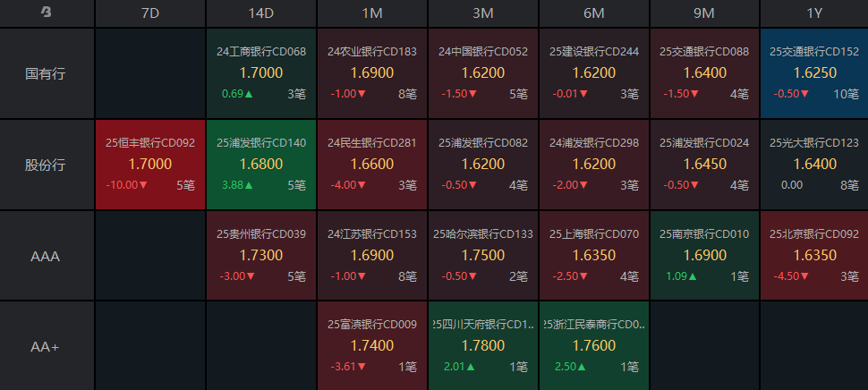Choose the 1Y tenor column header
This screenshot has width=868, height=390.
tap(813, 13)
